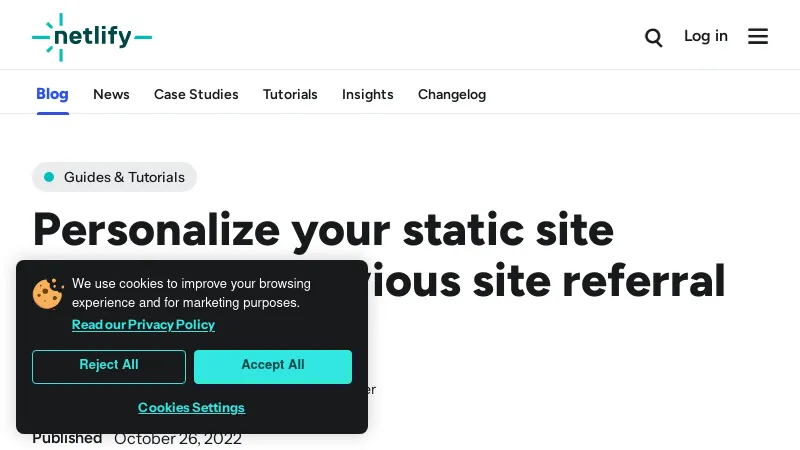The width and height of the screenshot is (800, 450).
Task: Reject all cookies
Action: 109,366
